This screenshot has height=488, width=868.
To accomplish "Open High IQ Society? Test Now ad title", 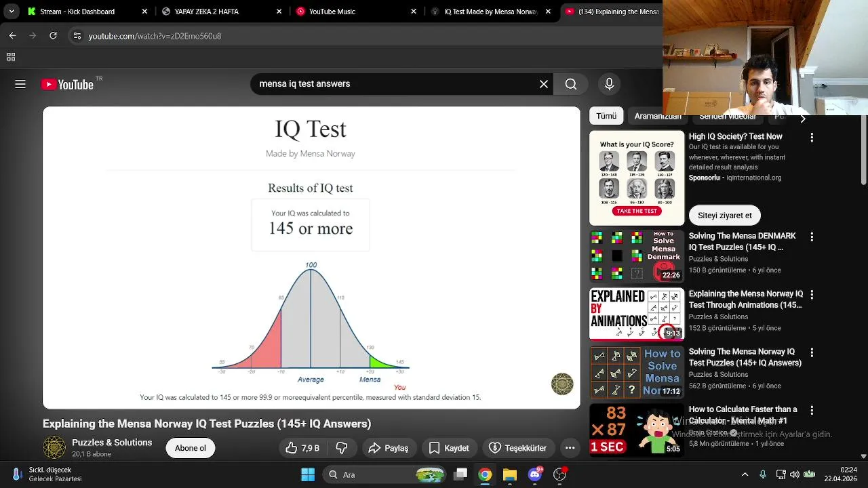I will [736, 137].
